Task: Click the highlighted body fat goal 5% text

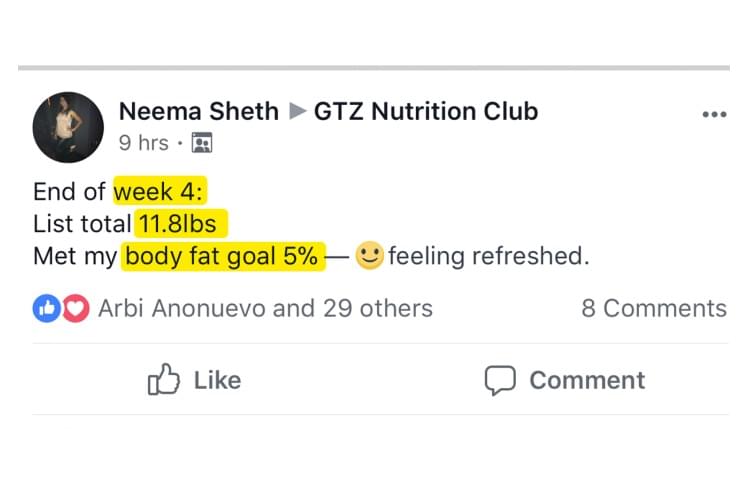Action: click(222, 256)
